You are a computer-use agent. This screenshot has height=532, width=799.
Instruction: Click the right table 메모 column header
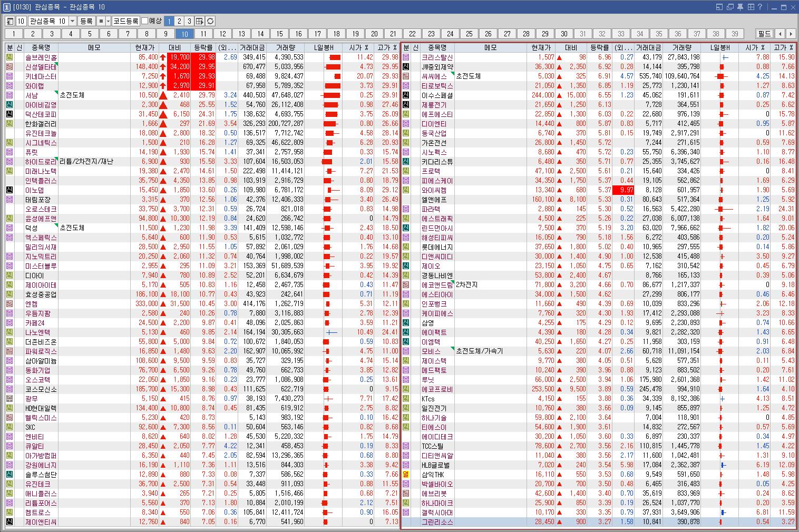click(491, 47)
